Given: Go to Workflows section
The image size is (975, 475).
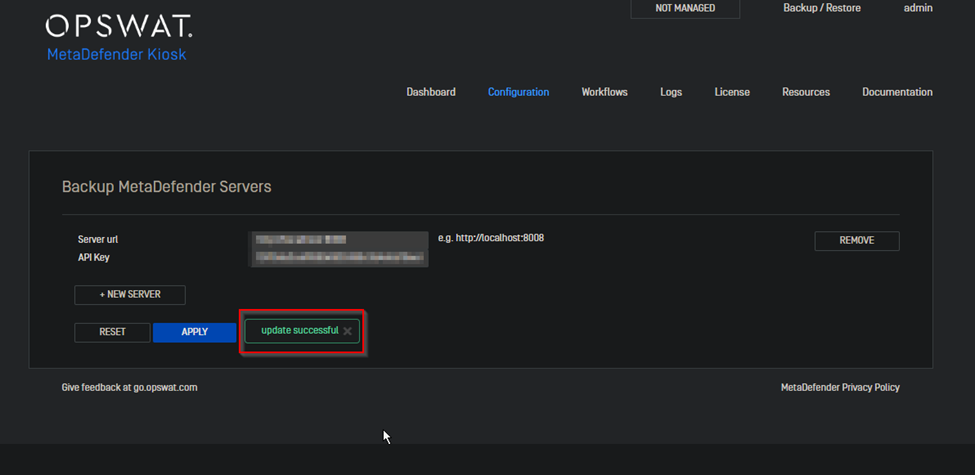Looking at the screenshot, I should (x=604, y=92).
